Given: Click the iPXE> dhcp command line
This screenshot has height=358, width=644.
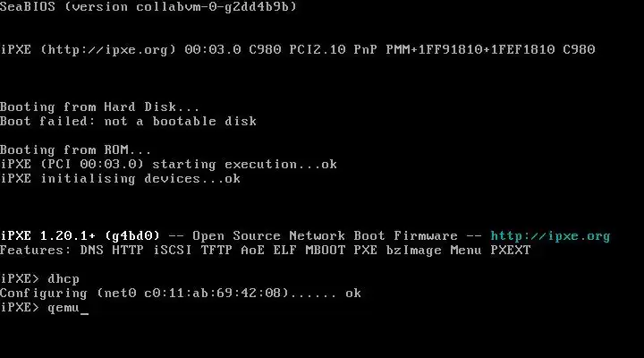Looking at the screenshot, I should (40, 279).
